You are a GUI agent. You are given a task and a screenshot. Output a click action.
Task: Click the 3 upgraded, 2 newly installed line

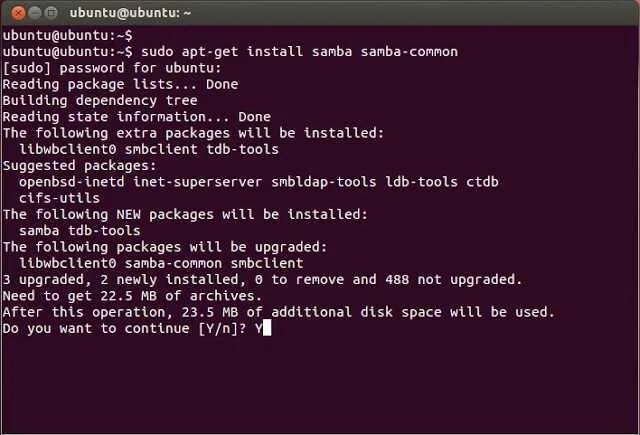click(262, 279)
